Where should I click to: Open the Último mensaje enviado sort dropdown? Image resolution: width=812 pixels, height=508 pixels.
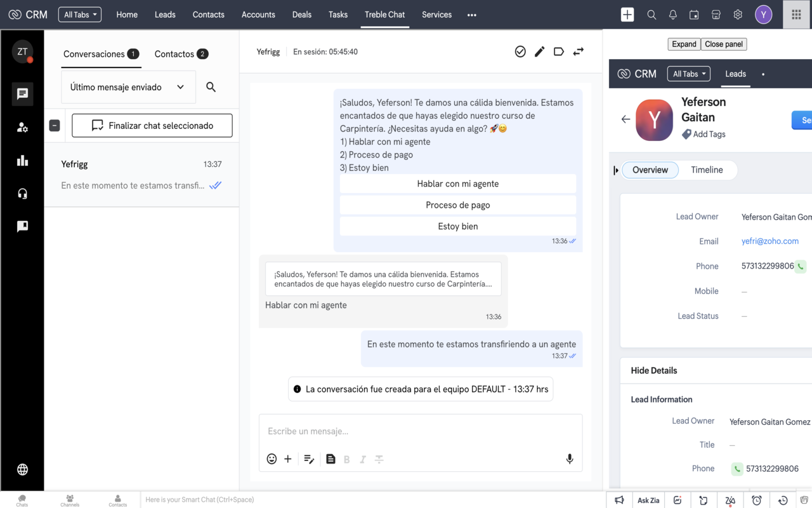128,87
